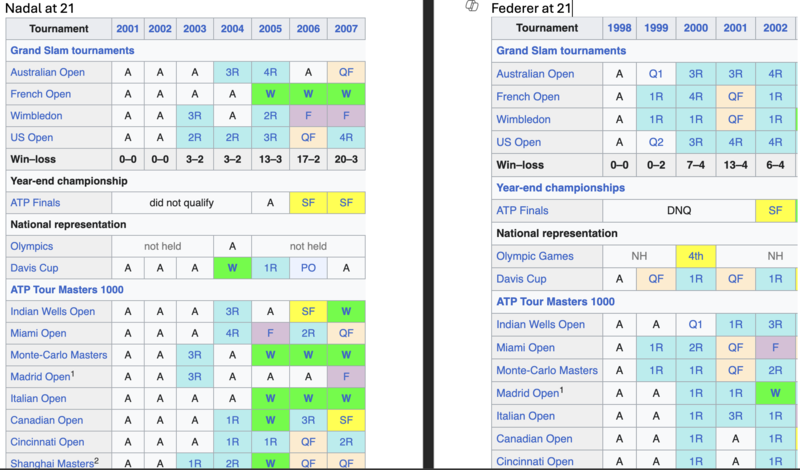The image size is (800, 470).
Task: Open Cincinnati Open link in Federer's table
Action: pos(535,461)
